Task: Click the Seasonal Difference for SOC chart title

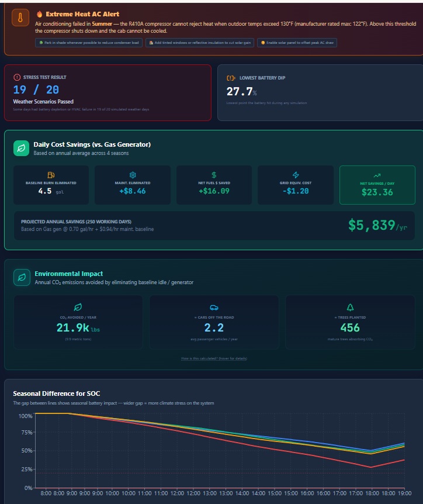Action: coord(57,393)
